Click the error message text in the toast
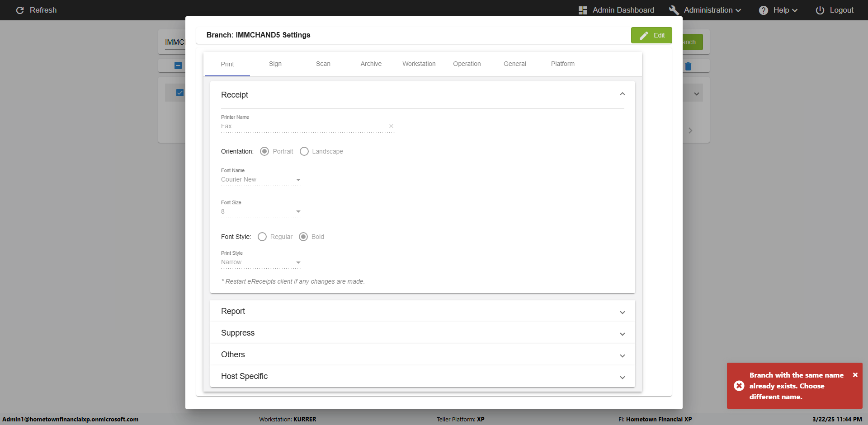This screenshot has width=868, height=425. [x=796, y=386]
